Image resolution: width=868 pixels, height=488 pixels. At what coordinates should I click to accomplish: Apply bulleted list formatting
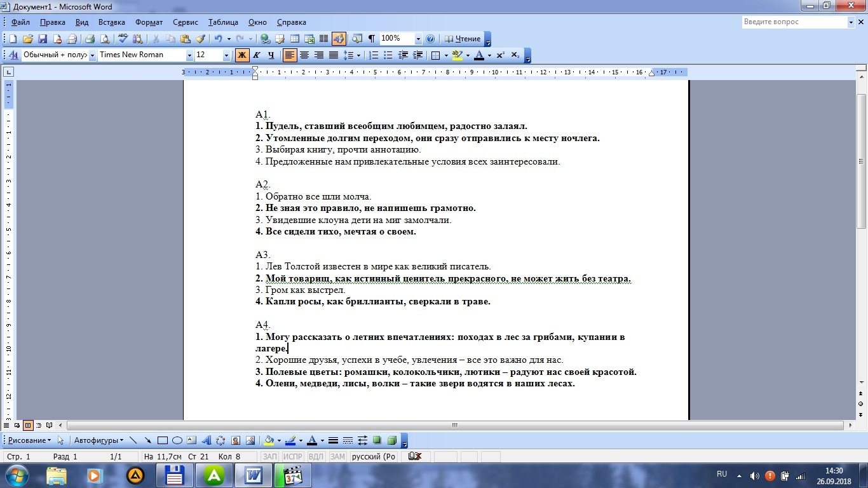pos(388,55)
